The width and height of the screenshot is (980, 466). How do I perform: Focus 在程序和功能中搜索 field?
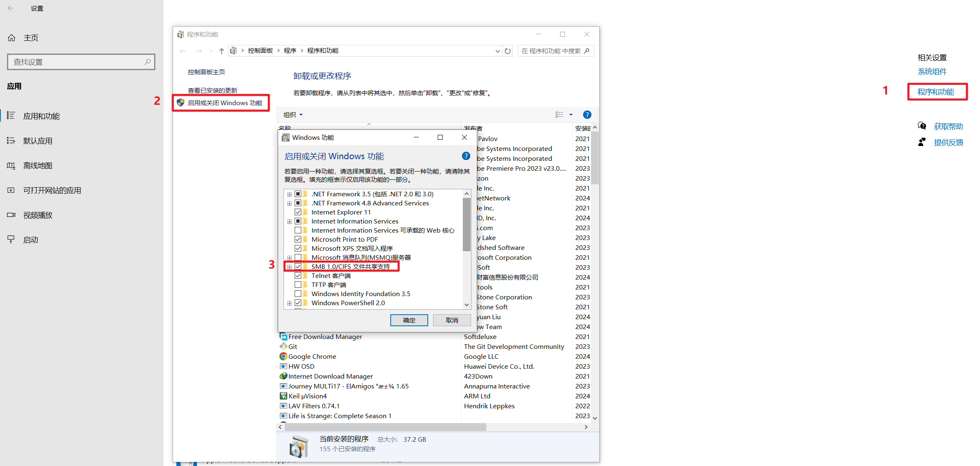556,51
